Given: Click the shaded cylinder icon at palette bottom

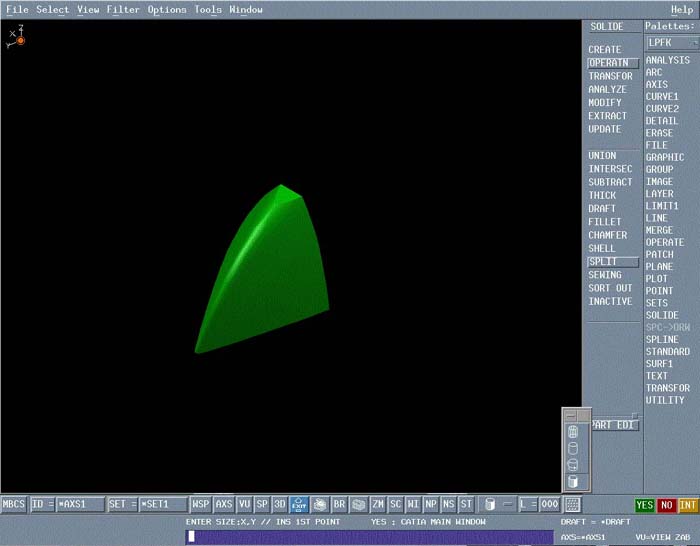Looking at the screenshot, I should point(573,481).
